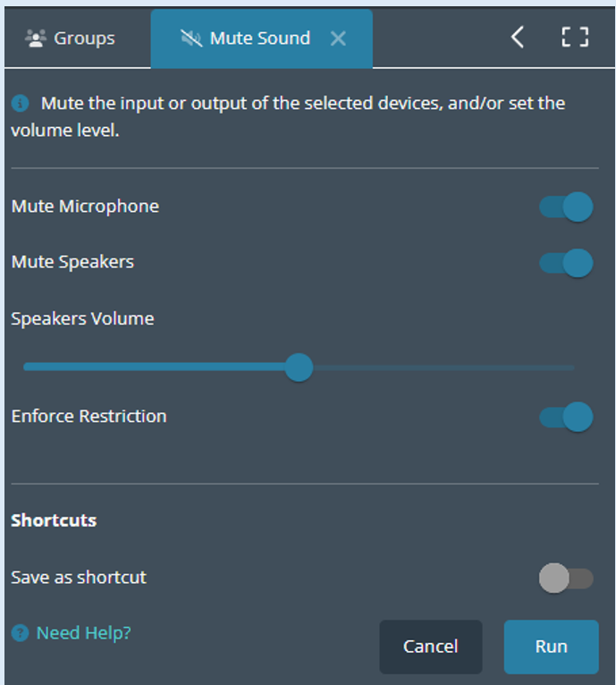Viewport: 616px width, 685px height.
Task: Expand panel to fullscreen
Action: [x=575, y=38]
